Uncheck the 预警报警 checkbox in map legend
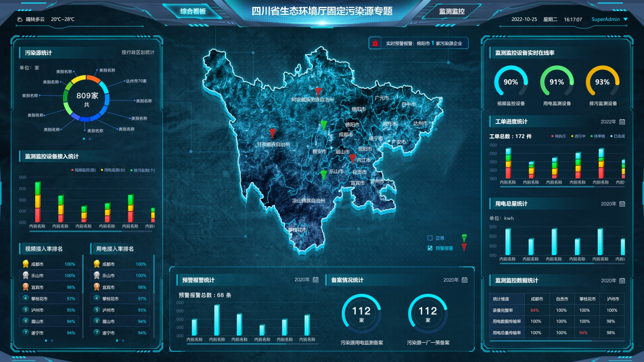Viewport: 644px width, 362px height. click(x=430, y=248)
